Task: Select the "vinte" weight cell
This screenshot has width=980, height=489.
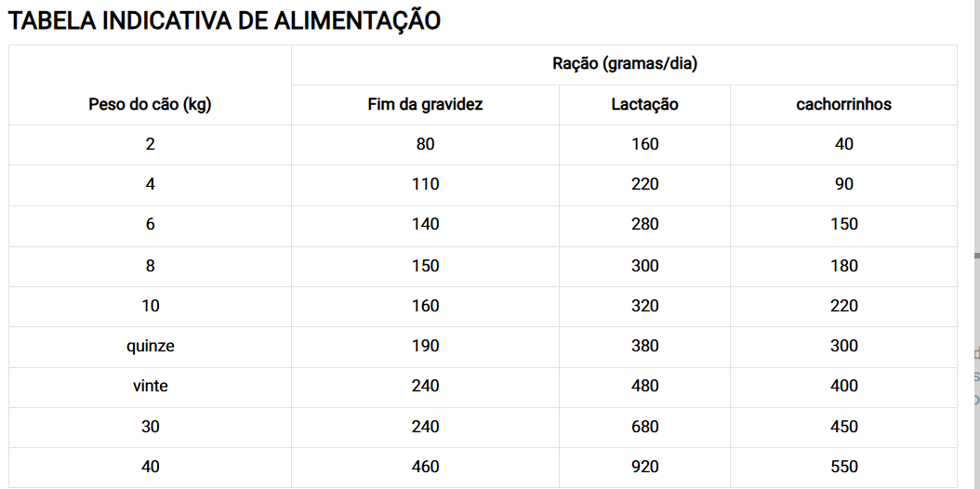Action: (x=150, y=386)
